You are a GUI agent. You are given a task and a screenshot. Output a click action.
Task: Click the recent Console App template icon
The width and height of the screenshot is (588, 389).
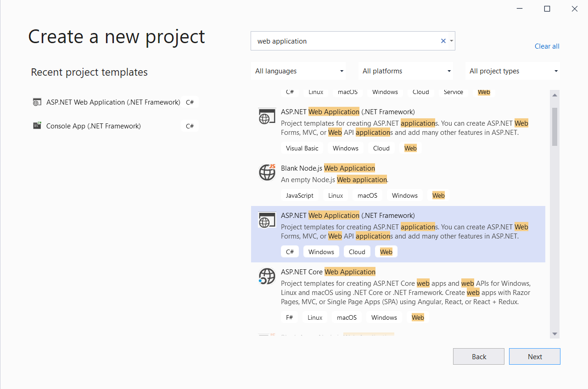37,126
